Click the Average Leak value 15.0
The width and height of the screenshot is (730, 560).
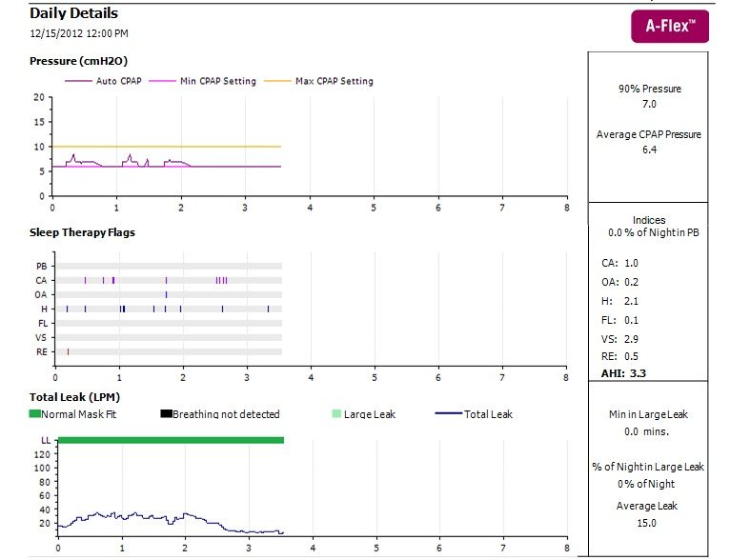[648, 523]
